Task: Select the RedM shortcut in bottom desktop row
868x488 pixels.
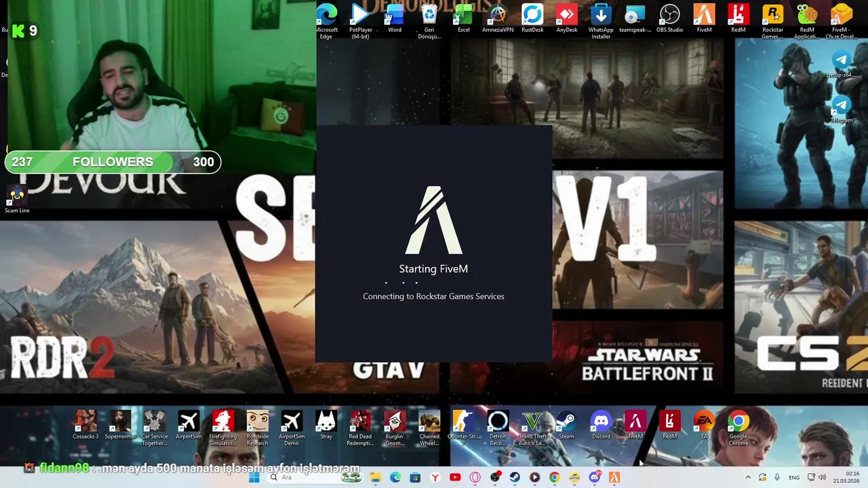Action: tap(669, 425)
